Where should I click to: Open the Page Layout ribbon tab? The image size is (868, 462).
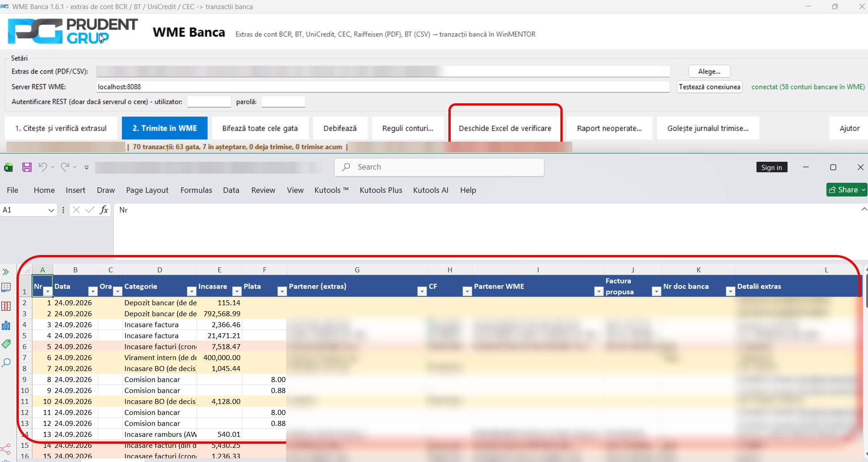(147, 190)
